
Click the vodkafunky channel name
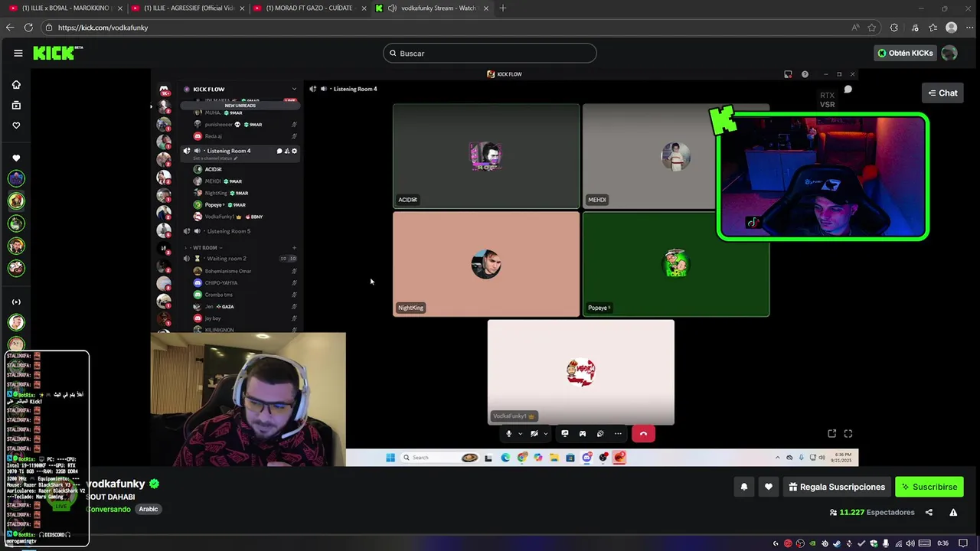coord(115,484)
